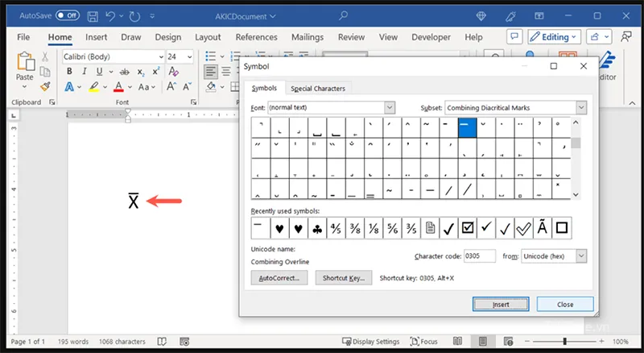The image size is (644, 353).
Task: Toggle Center paragraph alignment
Action: click(x=226, y=72)
